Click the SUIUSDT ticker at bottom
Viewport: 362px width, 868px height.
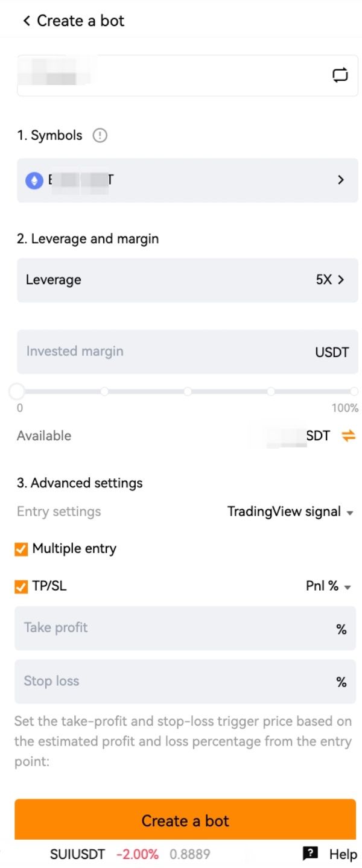tap(77, 854)
